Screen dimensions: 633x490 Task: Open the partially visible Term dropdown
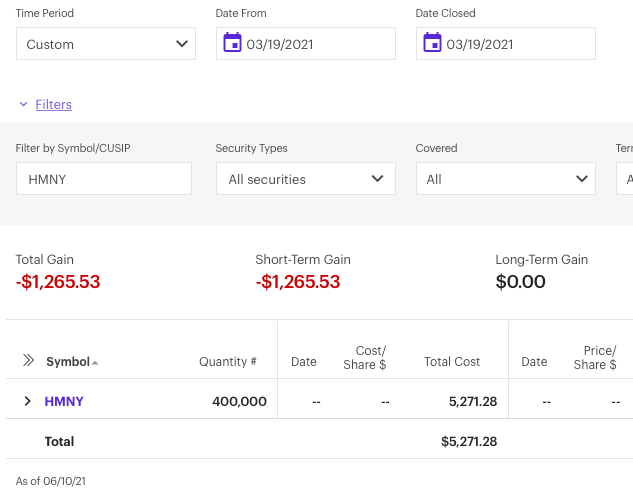pyautogui.click(x=625, y=179)
